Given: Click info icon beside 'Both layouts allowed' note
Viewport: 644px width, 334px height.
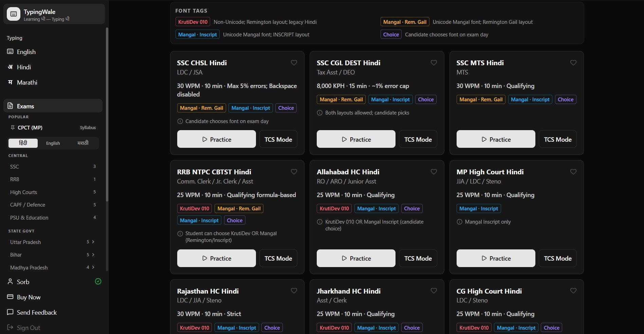Looking at the screenshot, I should [x=319, y=113].
